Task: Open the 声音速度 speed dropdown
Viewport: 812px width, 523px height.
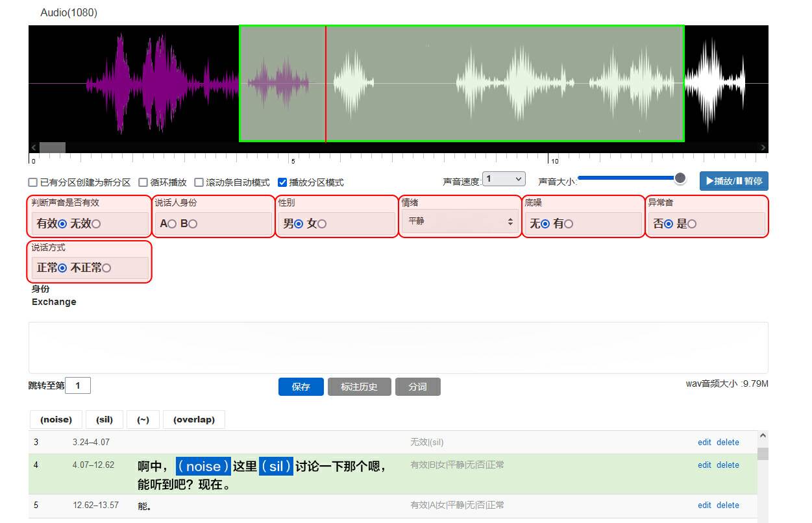Action: point(504,179)
